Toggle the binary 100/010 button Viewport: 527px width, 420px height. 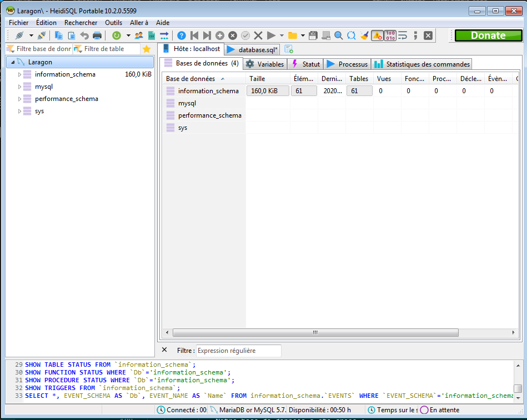[x=390, y=36]
